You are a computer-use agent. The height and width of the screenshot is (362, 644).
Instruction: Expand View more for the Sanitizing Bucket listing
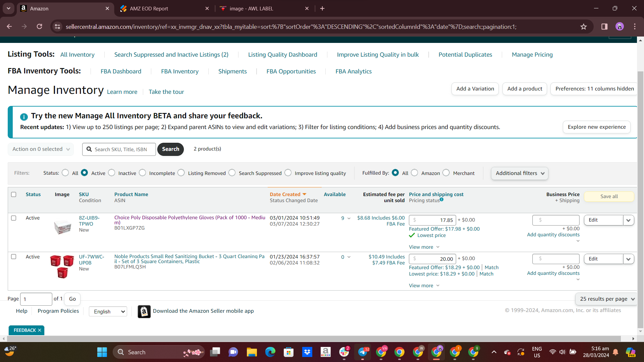tap(424, 286)
